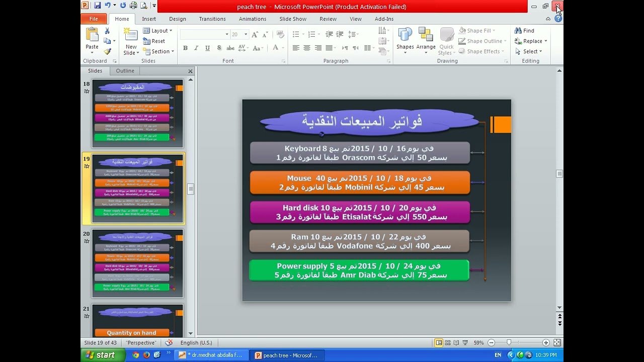The image size is (644, 362).
Task: Click the zoom slider handle
Action: [x=509, y=343]
